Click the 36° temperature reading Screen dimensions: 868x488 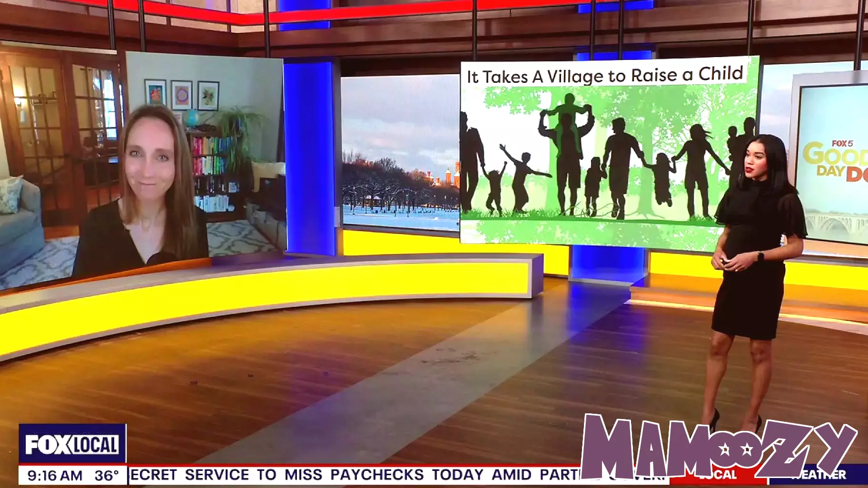[x=107, y=475]
